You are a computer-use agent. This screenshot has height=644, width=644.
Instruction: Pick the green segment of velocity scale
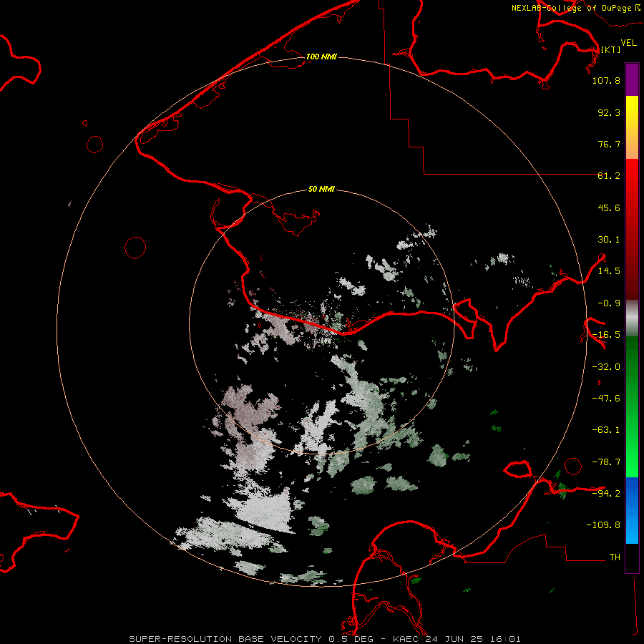[x=632, y=406]
